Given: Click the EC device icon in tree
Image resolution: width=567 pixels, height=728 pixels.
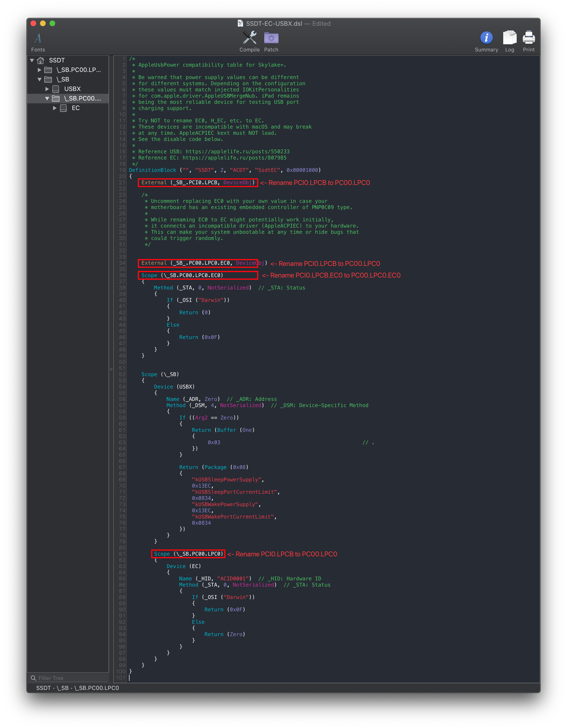Looking at the screenshot, I should coord(63,108).
